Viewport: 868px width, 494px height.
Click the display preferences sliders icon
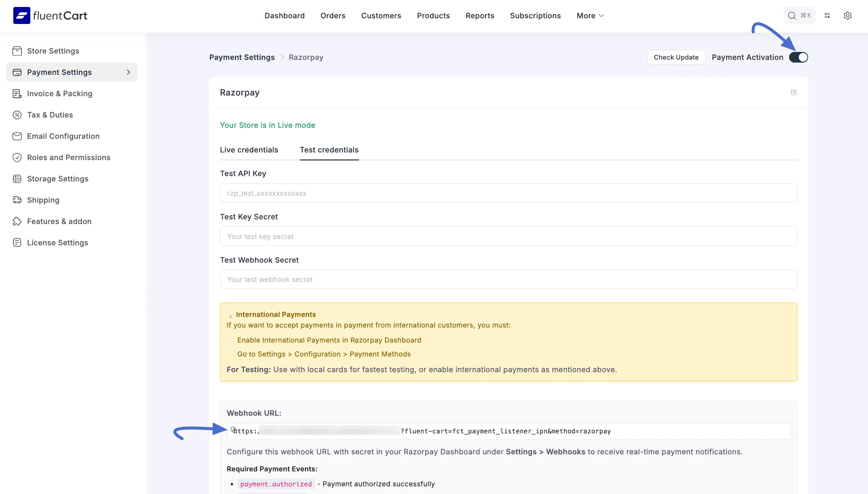[x=827, y=15]
